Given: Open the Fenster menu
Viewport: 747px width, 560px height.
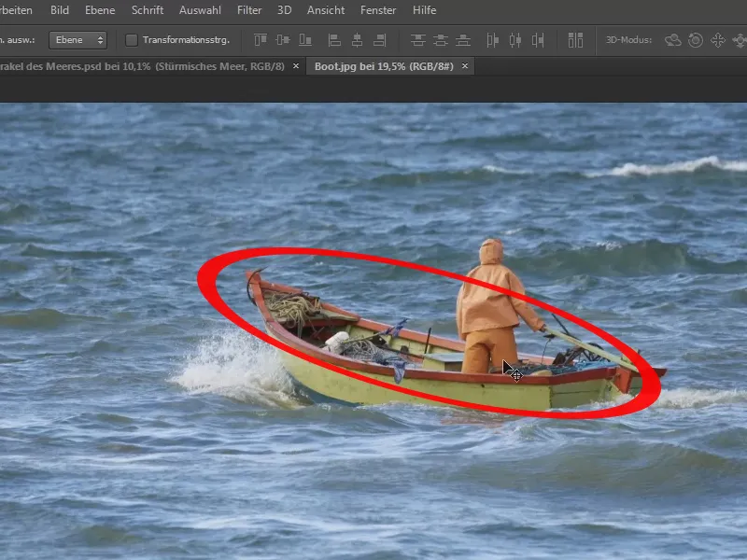Looking at the screenshot, I should coord(378,10).
